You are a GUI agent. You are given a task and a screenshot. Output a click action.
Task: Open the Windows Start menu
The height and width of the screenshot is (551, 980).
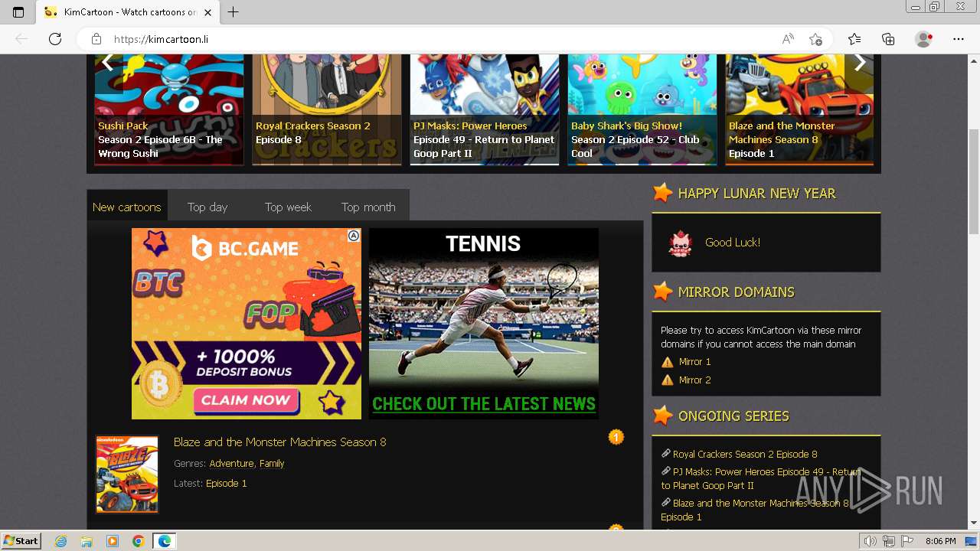tap(21, 540)
